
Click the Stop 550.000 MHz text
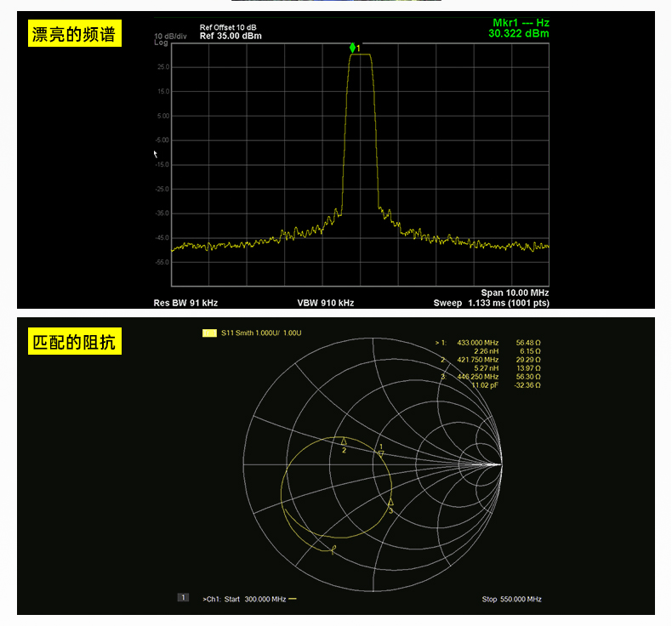point(511,599)
